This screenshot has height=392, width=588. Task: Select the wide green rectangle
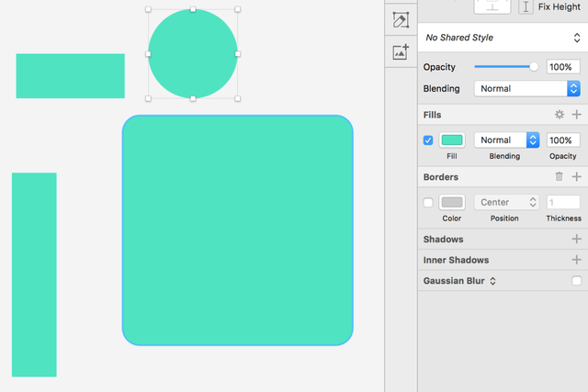tap(70, 75)
